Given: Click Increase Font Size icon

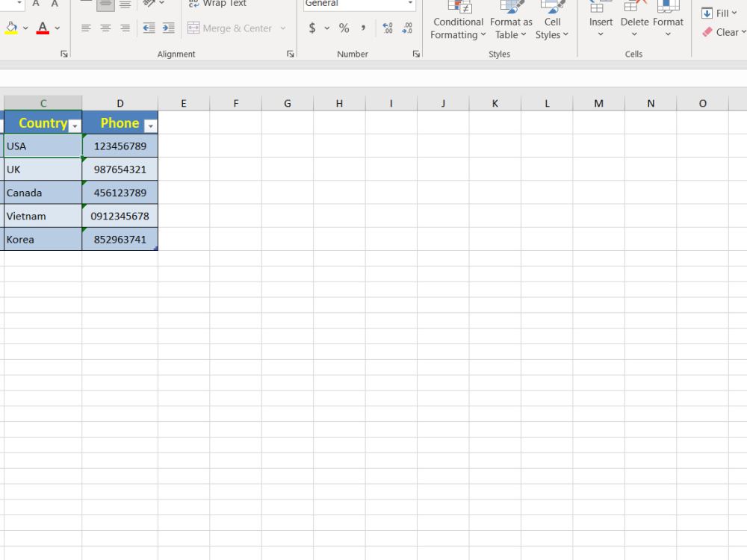Looking at the screenshot, I should coord(36,4).
